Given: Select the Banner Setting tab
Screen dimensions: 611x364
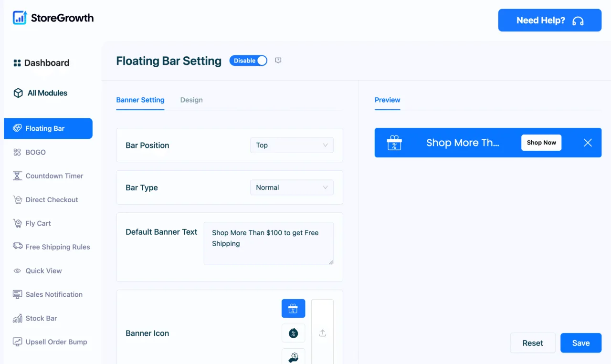Looking at the screenshot, I should (140, 100).
